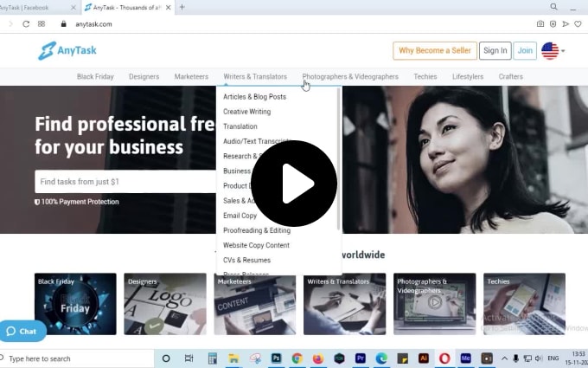The image size is (588, 368).
Task: Click the Sign In button
Action: (495, 51)
